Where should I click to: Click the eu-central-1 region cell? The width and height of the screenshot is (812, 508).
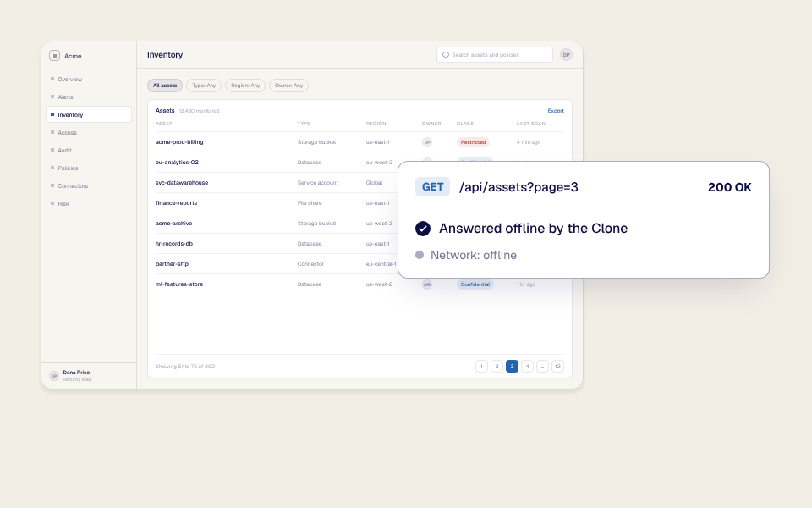(381, 264)
